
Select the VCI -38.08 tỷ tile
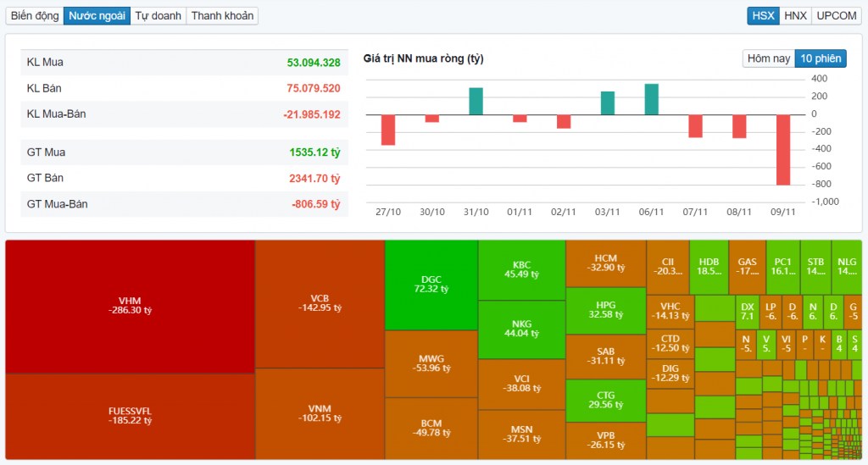521,385
